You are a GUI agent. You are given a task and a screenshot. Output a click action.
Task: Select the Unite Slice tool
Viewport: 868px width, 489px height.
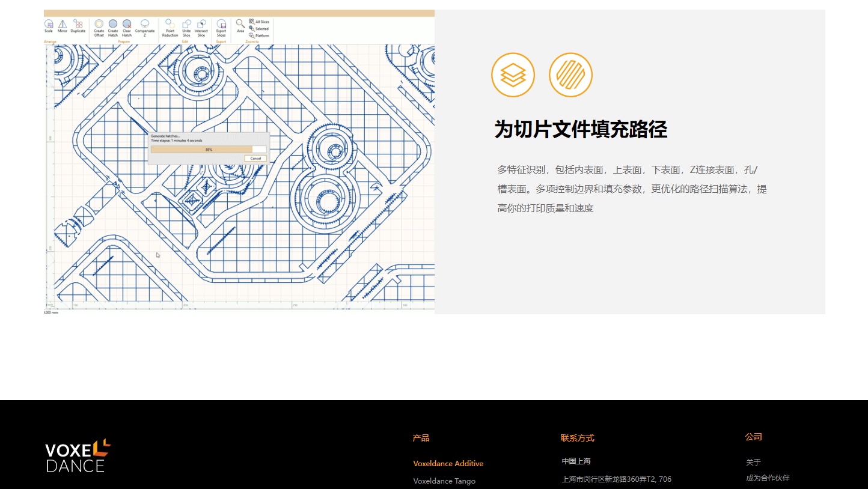coord(186,25)
